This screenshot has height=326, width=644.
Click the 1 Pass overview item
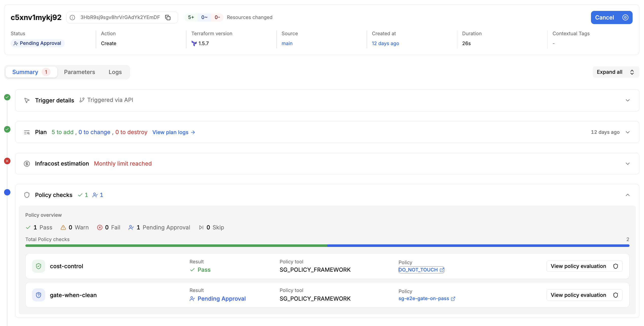39,227
